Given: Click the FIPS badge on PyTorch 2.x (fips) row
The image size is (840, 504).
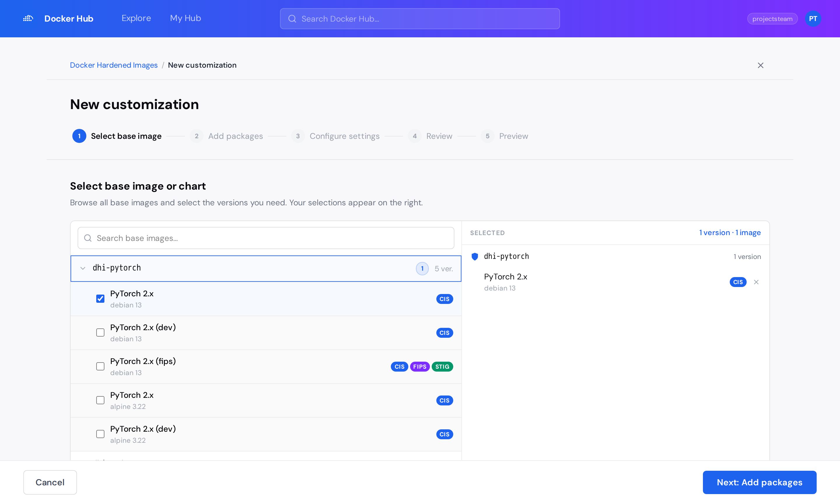Looking at the screenshot, I should pyautogui.click(x=420, y=366).
